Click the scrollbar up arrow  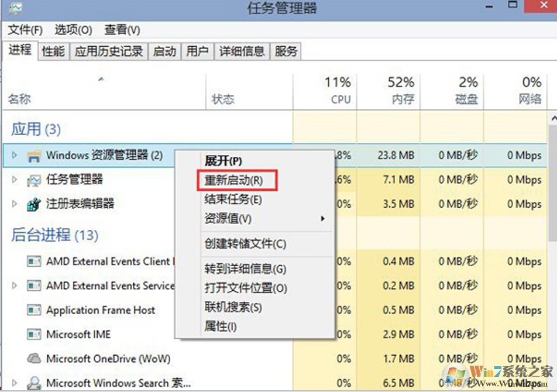pos(553,118)
